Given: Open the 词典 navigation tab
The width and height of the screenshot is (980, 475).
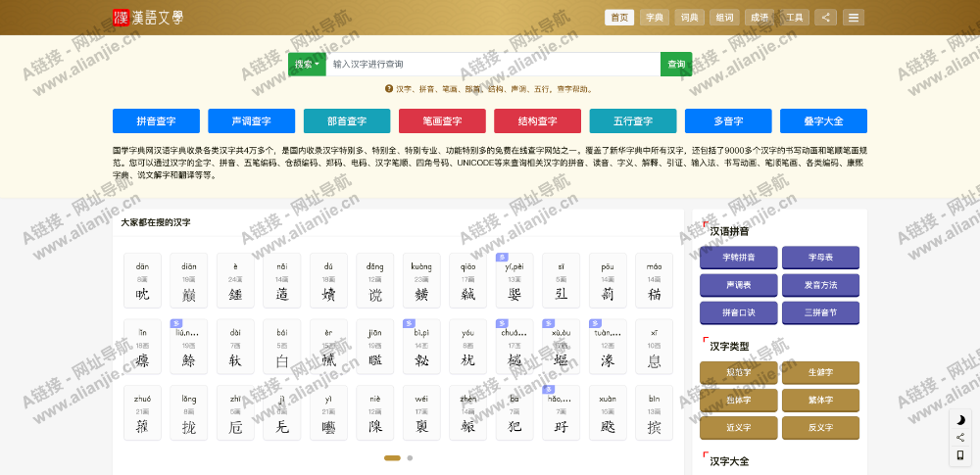Looking at the screenshot, I should pos(689,18).
